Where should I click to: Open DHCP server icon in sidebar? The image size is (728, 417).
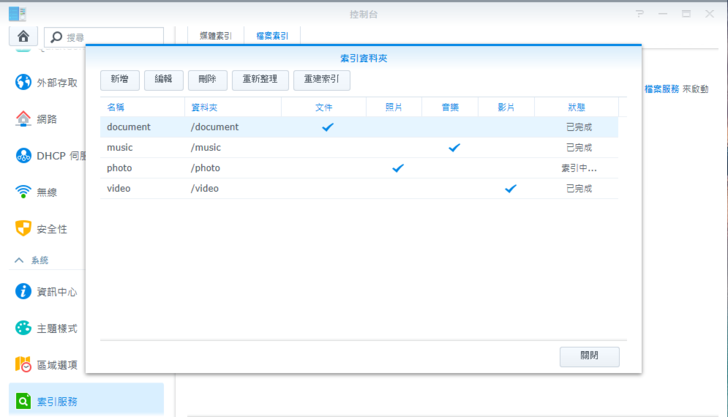click(x=23, y=155)
